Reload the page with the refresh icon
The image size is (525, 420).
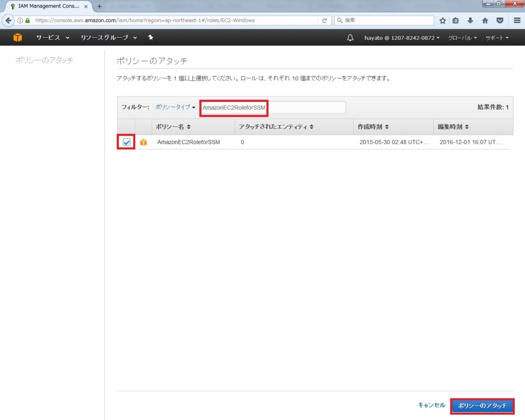coord(325,20)
